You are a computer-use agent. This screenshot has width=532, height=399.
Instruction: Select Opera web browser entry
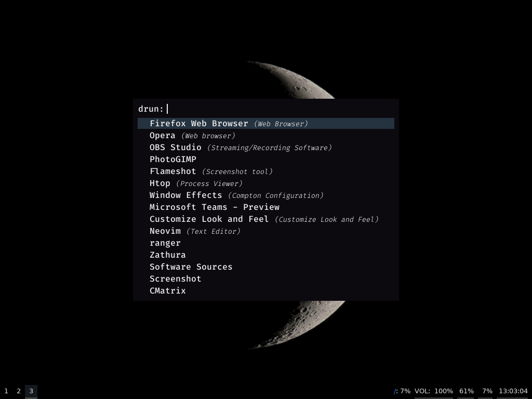coord(265,136)
